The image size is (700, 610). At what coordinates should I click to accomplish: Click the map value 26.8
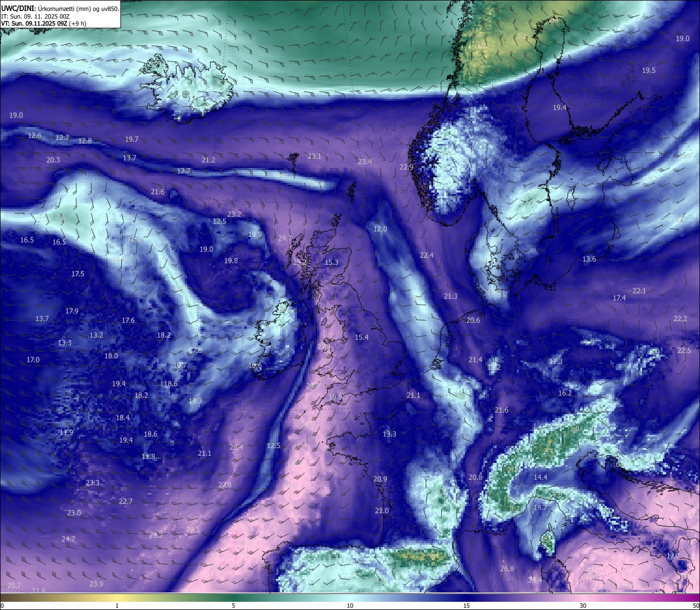pos(507,569)
